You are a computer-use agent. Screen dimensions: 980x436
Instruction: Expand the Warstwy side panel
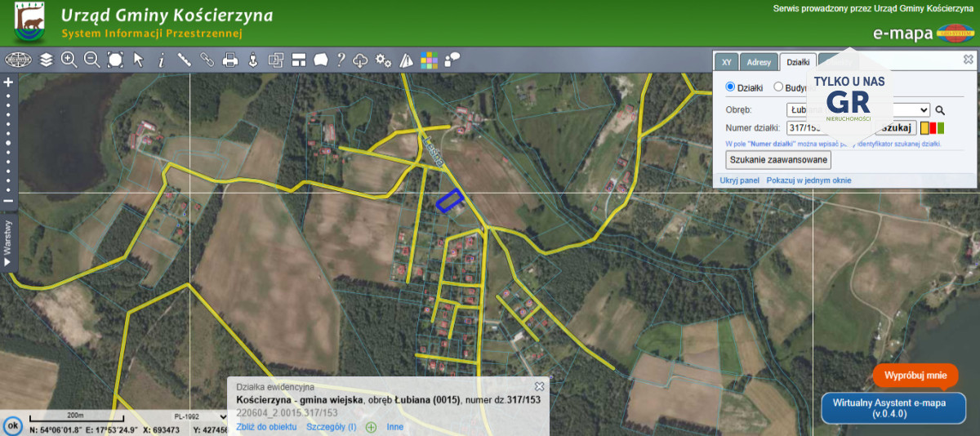(9, 242)
